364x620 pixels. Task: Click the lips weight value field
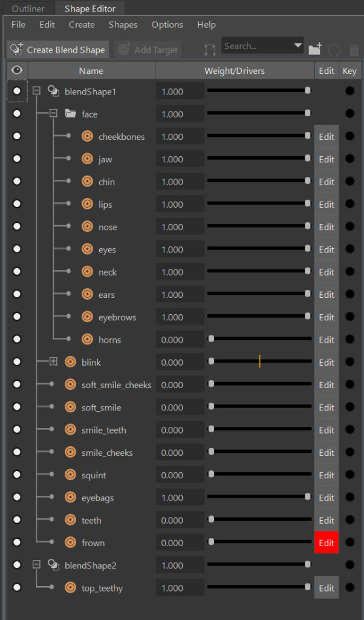(x=180, y=205)
